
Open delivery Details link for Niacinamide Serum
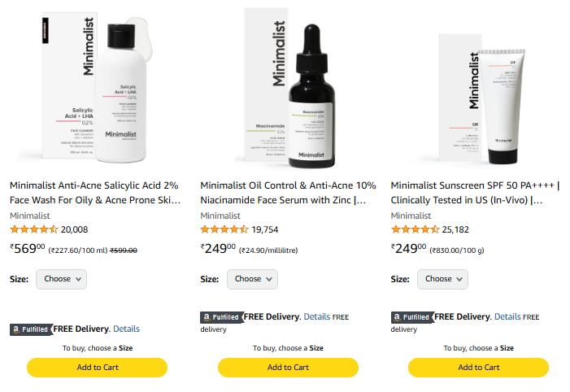(x=316, y=316)
